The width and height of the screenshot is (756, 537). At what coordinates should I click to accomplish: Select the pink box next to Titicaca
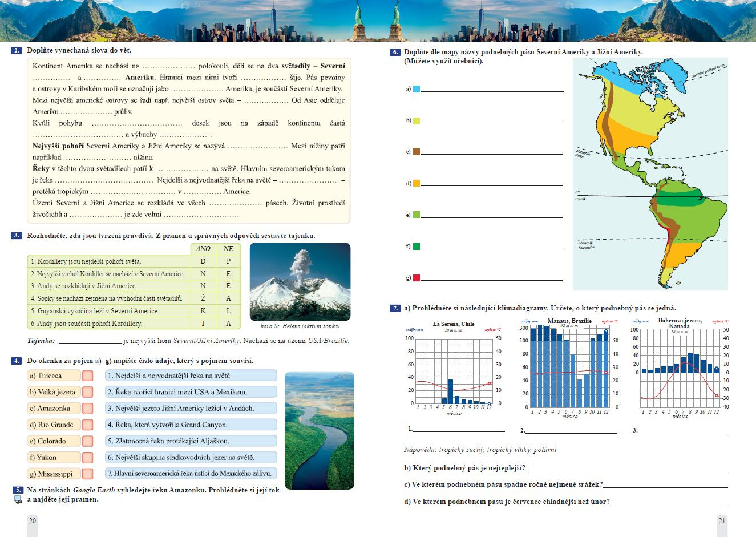[87, 376]
